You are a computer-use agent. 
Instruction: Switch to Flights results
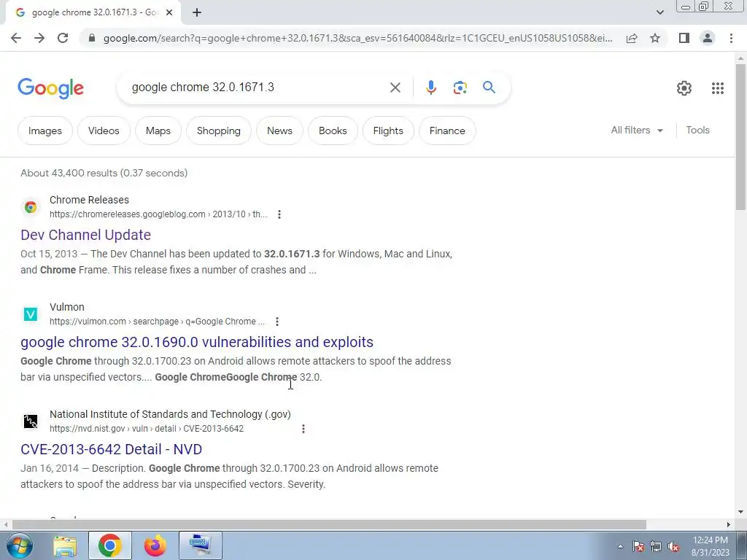pyautogui.click(x=388, y=131)
